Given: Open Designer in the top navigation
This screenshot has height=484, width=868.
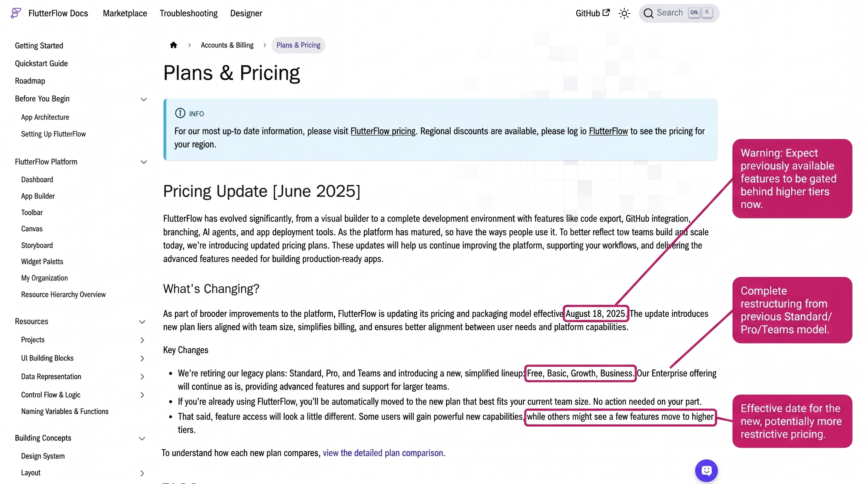Looking at the screenshot, I should point(246,13).
